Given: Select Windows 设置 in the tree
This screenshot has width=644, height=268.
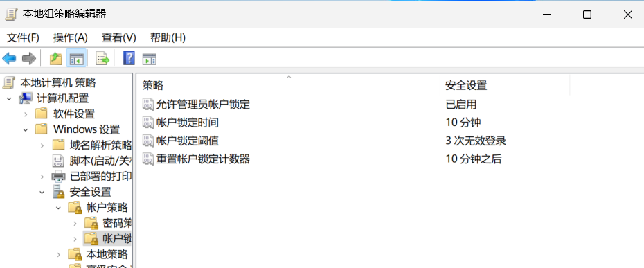Looking at the screenshot, I should [87, 129].
